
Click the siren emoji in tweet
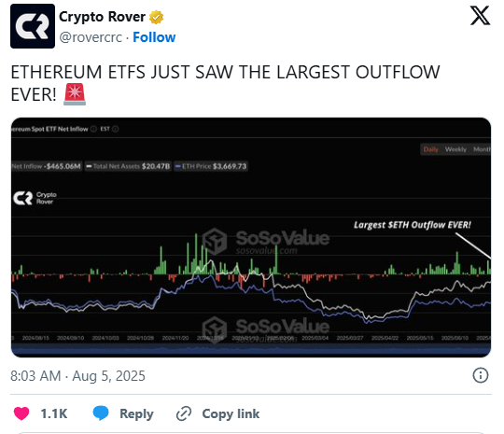click(75, 94)
